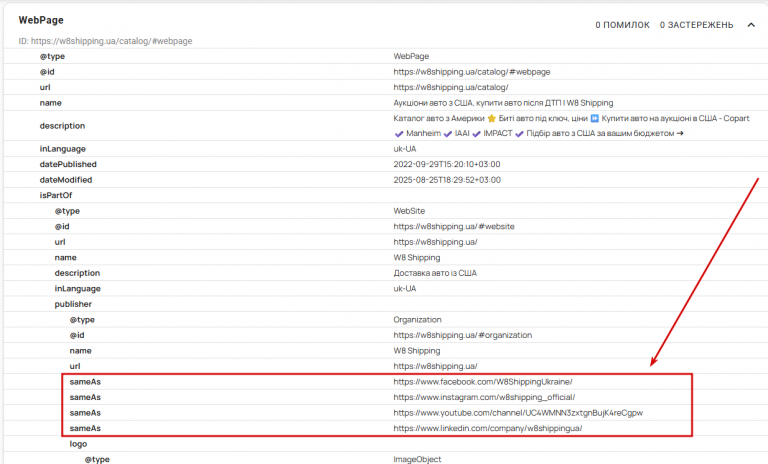Select dateModified value 2025-08-25T18:29:52+03:00
768x464 pixels.
447,180
